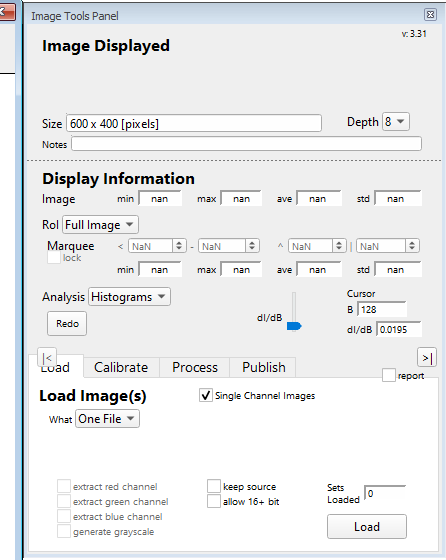Click the first Marquee NaN spinner arrows

click(x=179, y=246)
